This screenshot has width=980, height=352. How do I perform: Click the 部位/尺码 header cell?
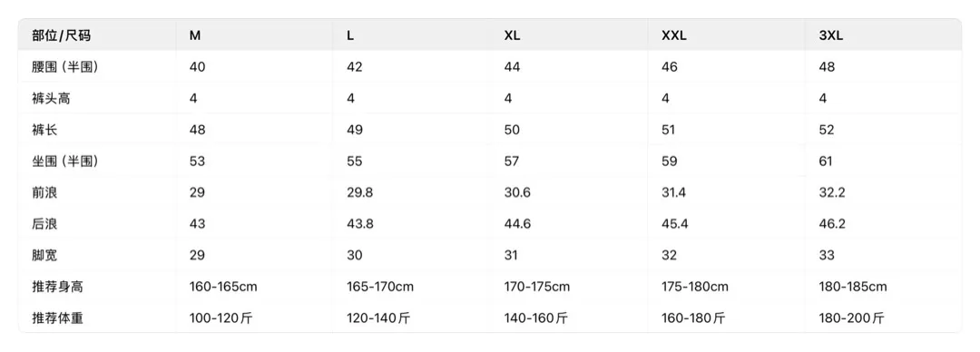[x=62, y=35]
